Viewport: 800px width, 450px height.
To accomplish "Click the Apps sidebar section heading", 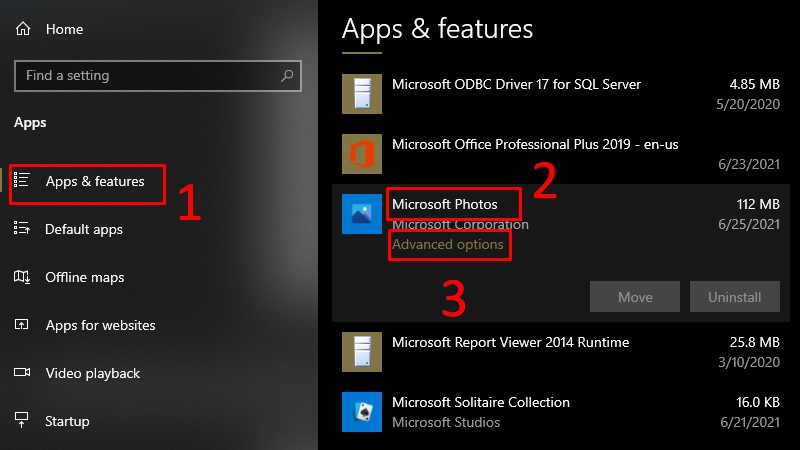I will (30, 123).
